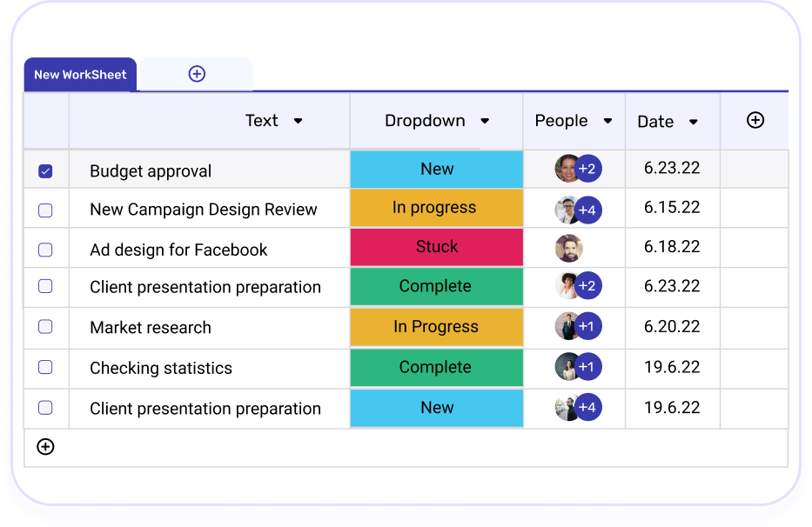Image resolution: width=812 pixels, height=527 pixels.
Task: Open the +1 people badge for Market research
Action: point(588,326)
